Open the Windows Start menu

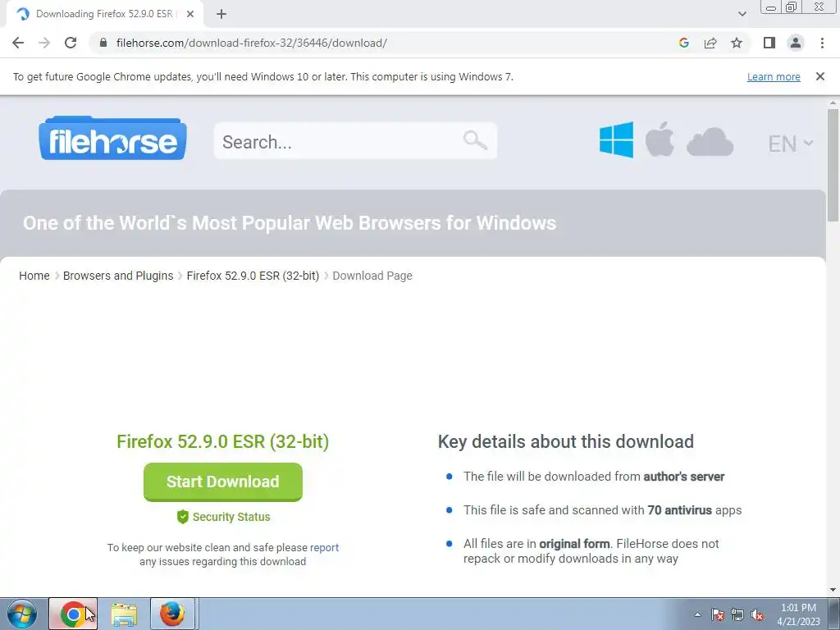click(22, 614)
